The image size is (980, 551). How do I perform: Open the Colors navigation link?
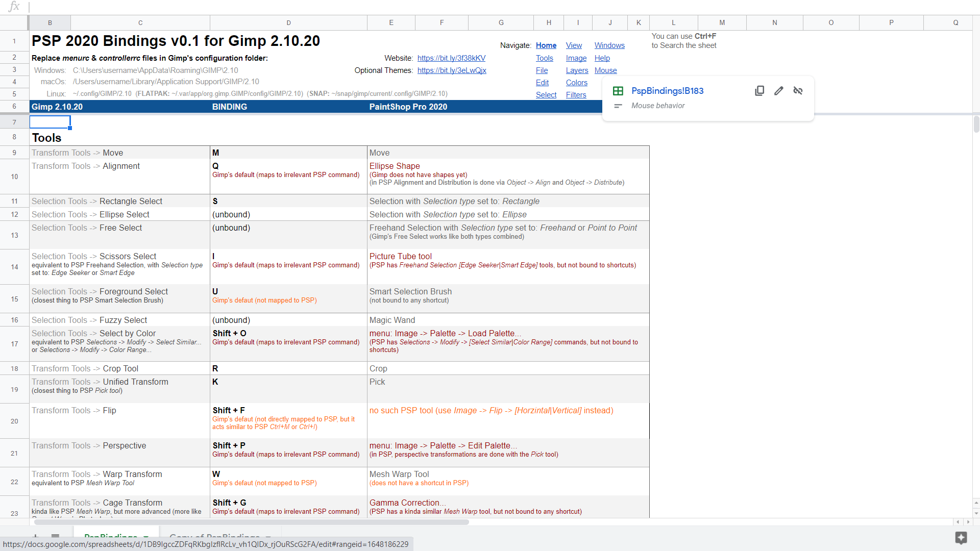[x=577, y=83]
